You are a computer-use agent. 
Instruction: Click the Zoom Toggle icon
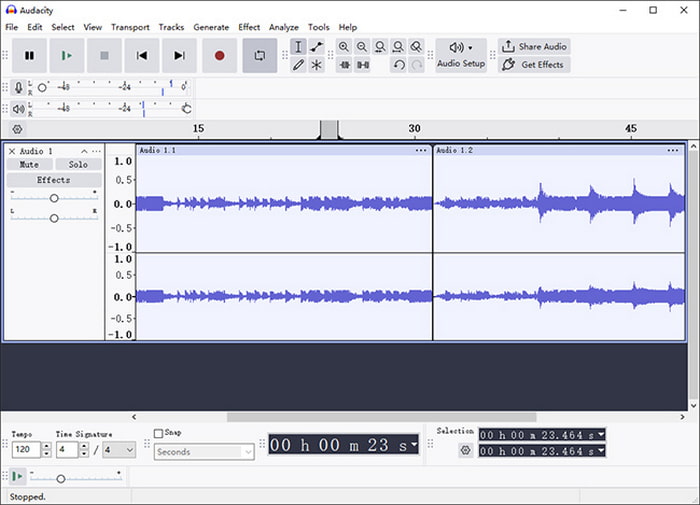[416, 47]
